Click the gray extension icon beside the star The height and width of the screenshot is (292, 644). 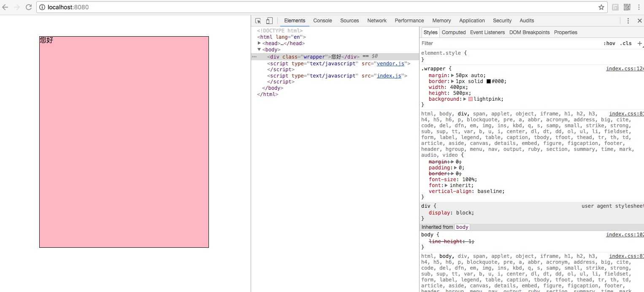(615, 7)
